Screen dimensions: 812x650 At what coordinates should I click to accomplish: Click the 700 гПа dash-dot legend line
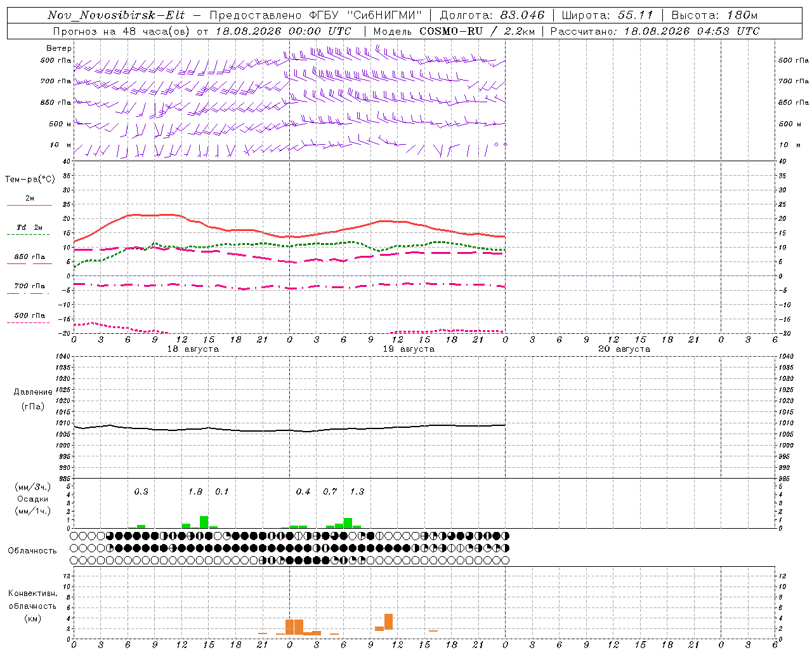click(x=28, y=293)
